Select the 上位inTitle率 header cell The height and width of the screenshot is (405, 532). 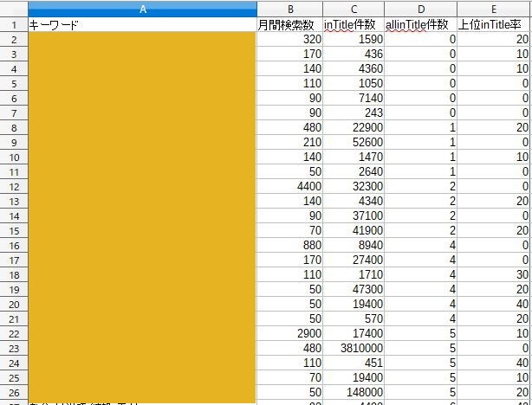(x=494, y=24)
